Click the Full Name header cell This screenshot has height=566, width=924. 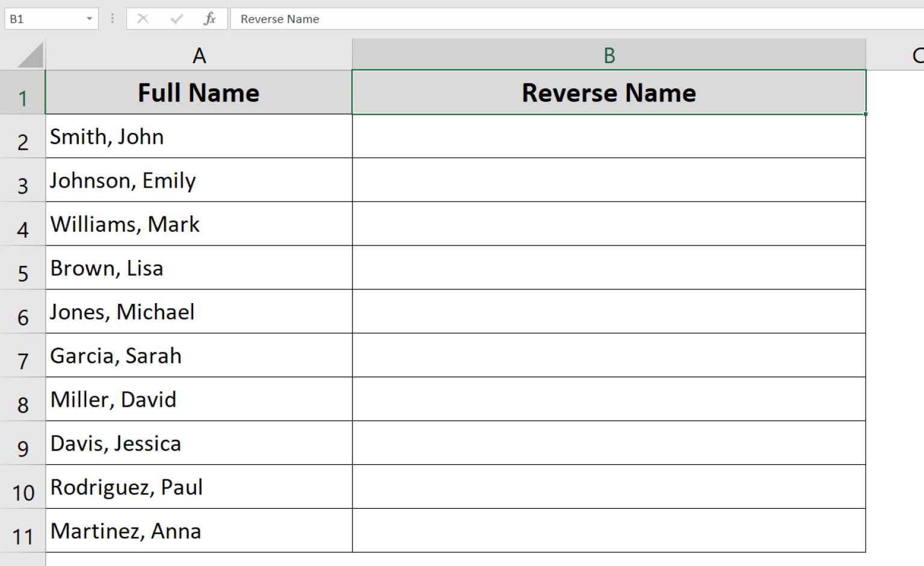(199, 93)
